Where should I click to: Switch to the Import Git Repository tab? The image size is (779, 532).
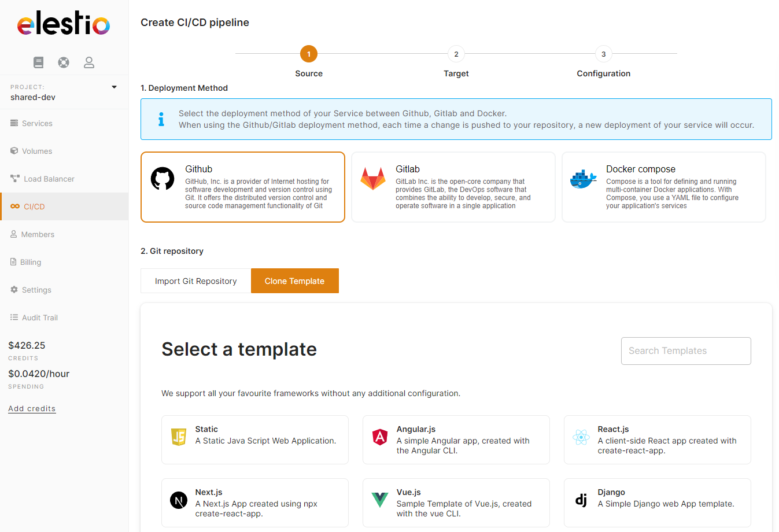[195, 281]
